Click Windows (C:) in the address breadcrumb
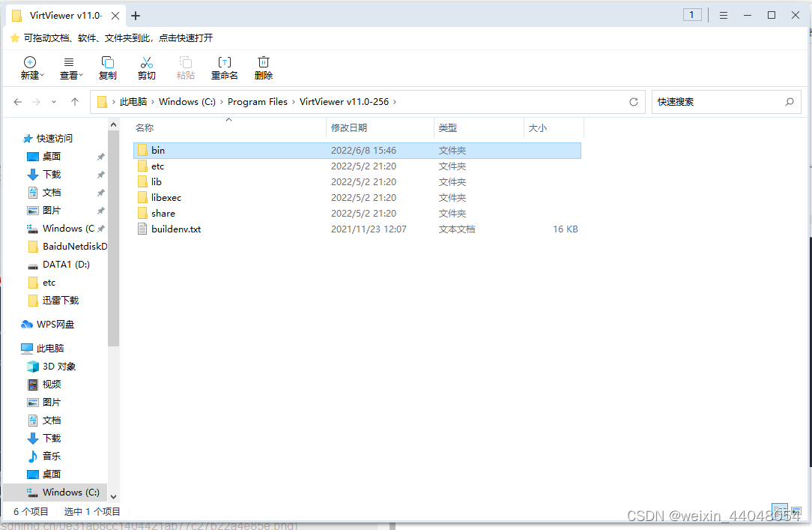 pyautogui.click(x=187, y=101)
